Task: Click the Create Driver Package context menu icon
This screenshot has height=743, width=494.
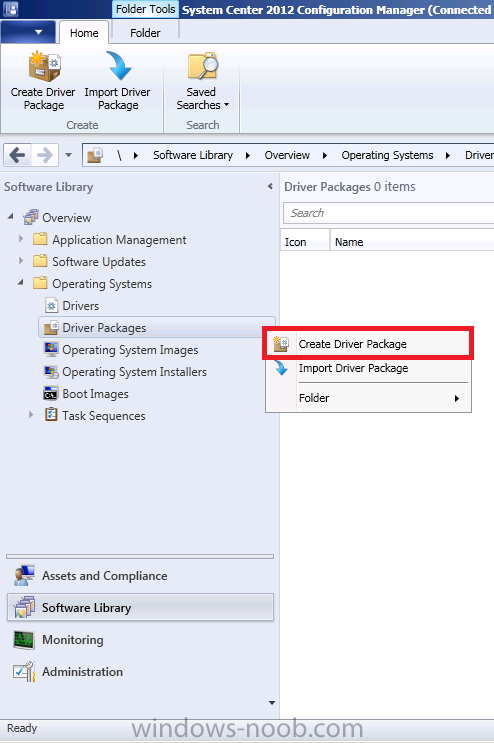Action: point(281,344)
